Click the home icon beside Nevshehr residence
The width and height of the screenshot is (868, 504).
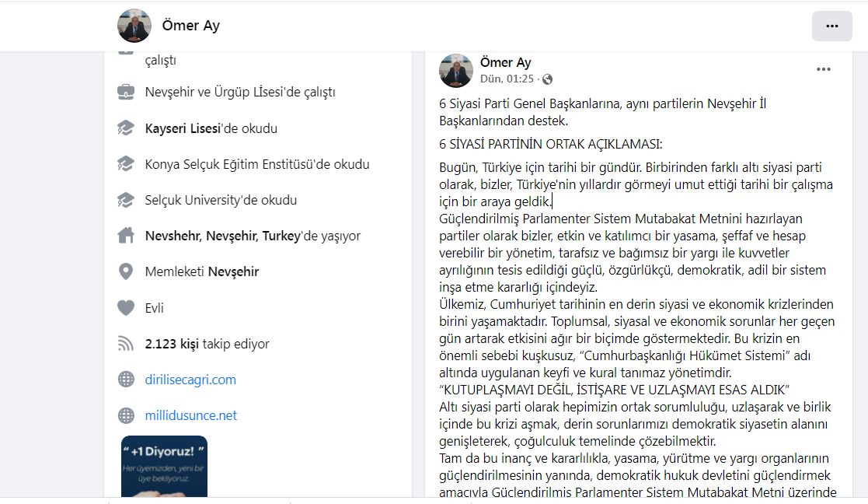(126, 236)
